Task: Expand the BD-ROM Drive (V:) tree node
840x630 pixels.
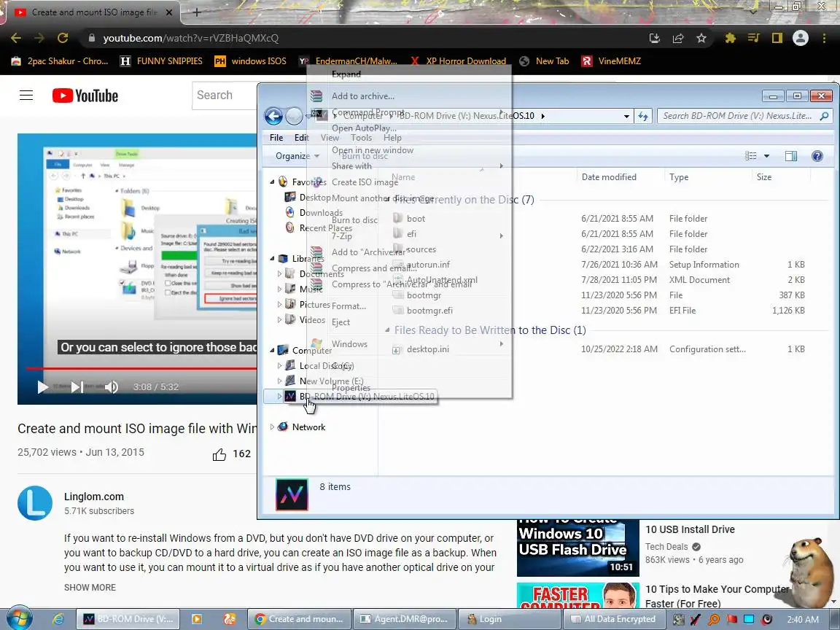Action: [x=279, y=397]
